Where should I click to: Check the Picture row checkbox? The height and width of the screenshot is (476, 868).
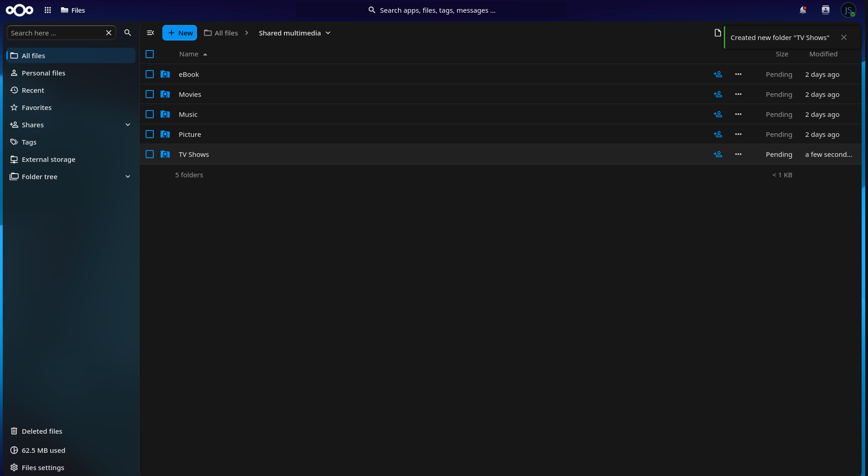(x=150, y=134)
